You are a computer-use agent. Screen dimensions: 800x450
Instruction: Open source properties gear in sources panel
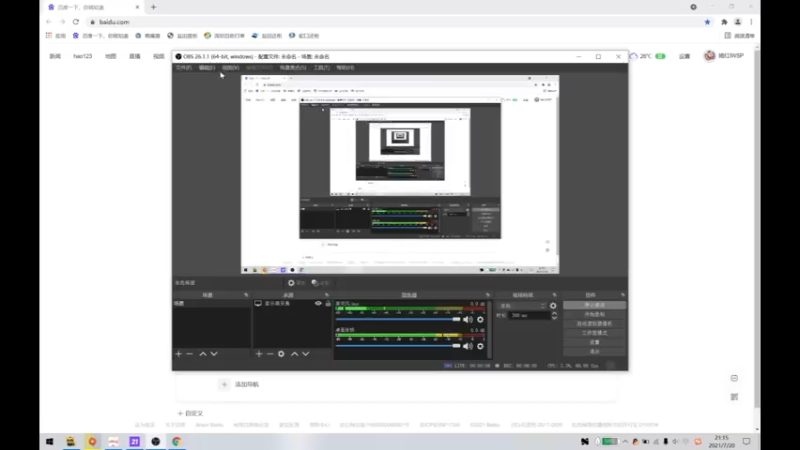pos(281,354)
